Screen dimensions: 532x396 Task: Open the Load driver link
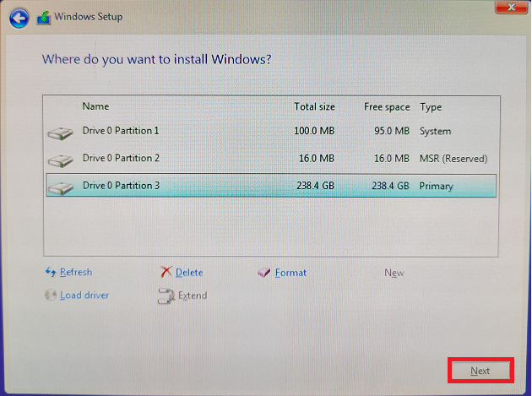pos(84,296)
